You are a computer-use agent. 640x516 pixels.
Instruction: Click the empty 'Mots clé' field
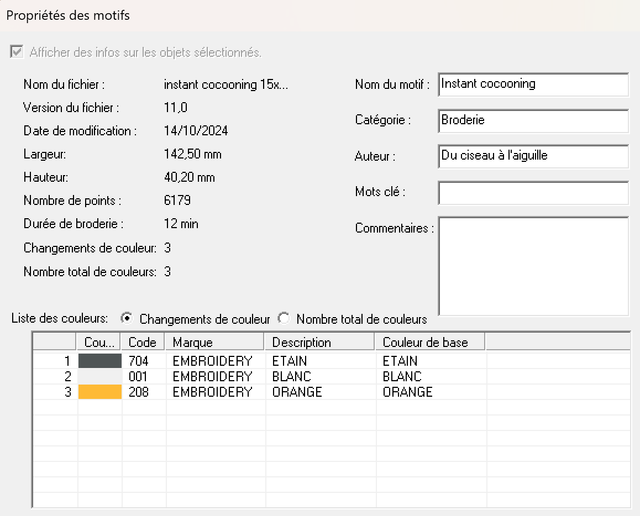(x=534, y=191)
